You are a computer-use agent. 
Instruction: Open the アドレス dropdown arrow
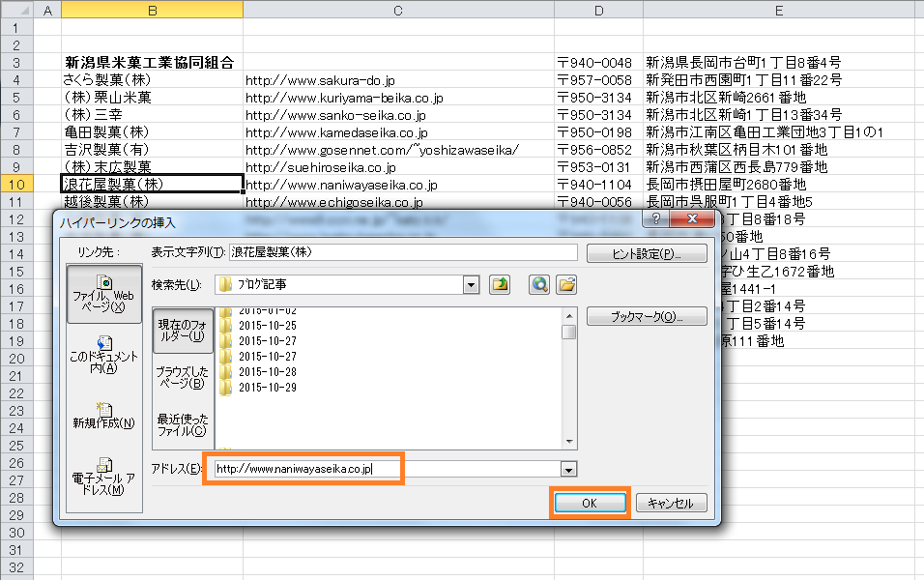(x=569, y=470)
